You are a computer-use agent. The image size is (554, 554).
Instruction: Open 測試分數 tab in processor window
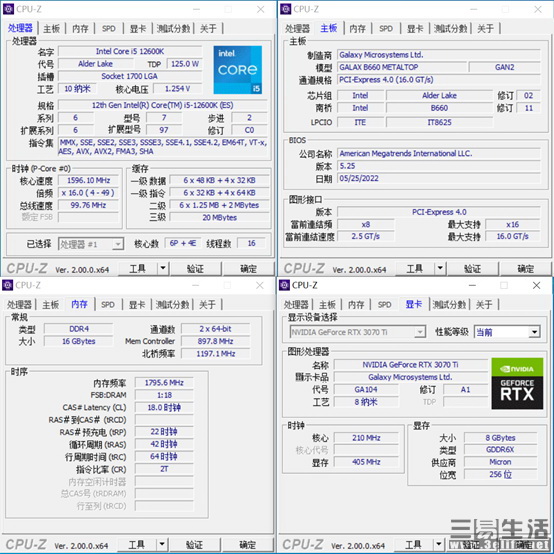[173, 29]
